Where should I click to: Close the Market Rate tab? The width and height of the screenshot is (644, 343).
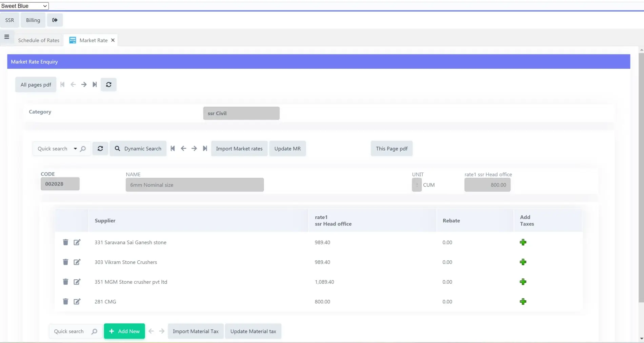113,40
